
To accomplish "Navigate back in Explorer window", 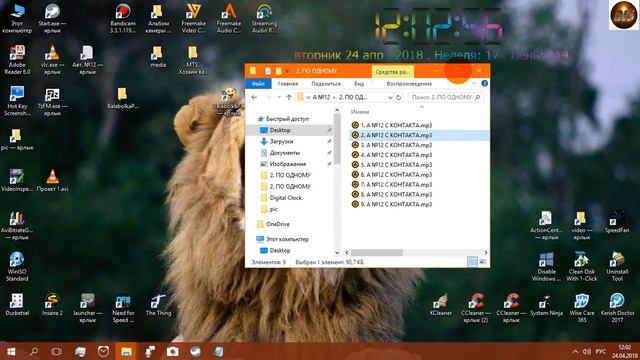I will [x=254, y=97].
